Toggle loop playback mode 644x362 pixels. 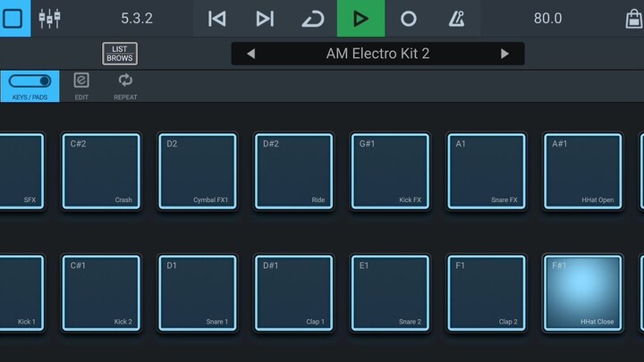pyautogui.click(x=312, y=18)
